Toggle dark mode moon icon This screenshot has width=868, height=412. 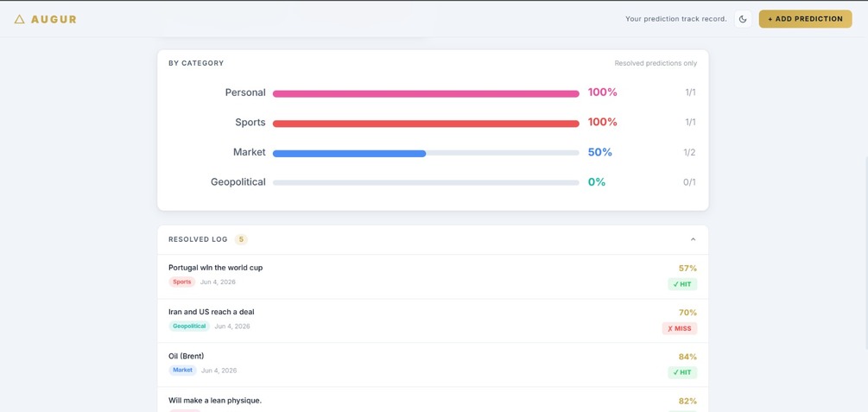click(x=743, y=19)
